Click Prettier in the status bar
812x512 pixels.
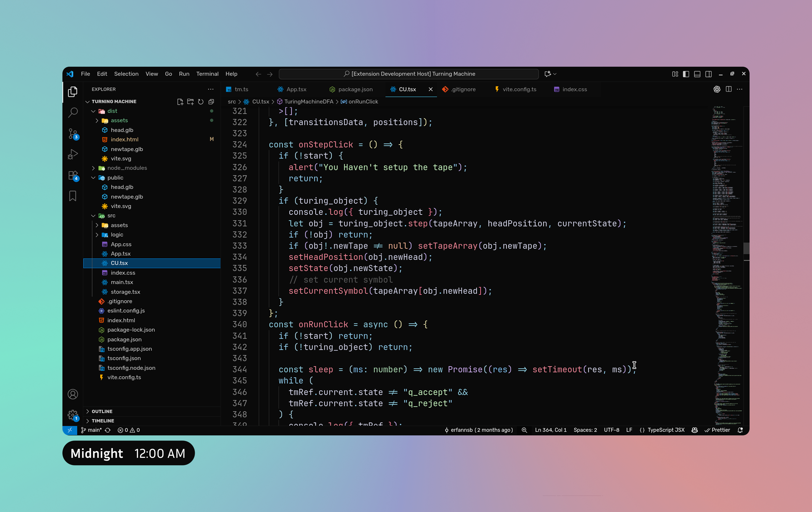[x=718, y=430]
